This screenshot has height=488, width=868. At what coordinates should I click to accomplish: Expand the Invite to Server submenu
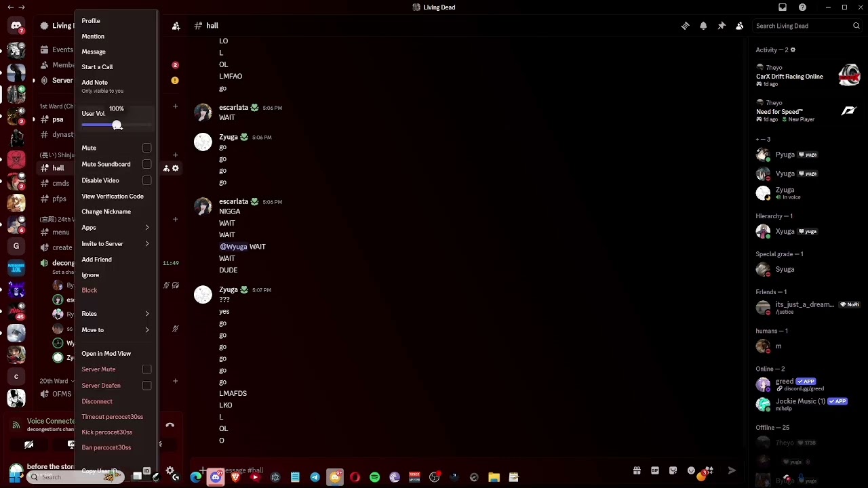pos(116,243)
